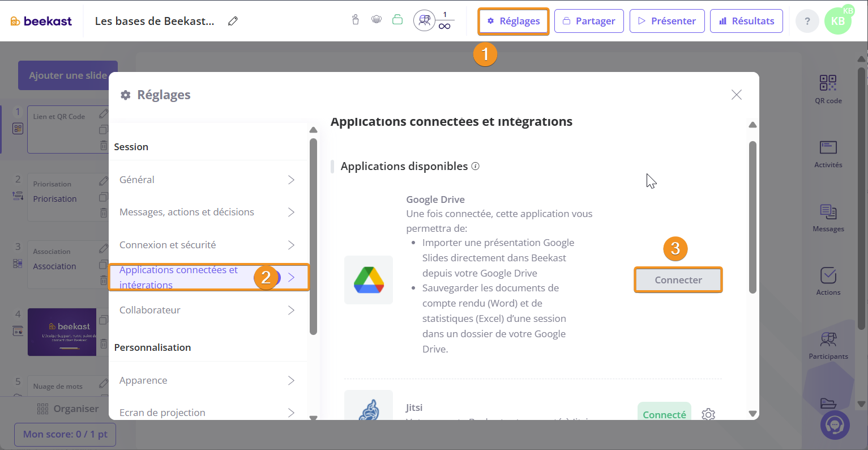Image resolution: width=868 pixels, height=450 pixels.
Task: Click the 'Google Drive' heading text
Action: tap(435, 199)
